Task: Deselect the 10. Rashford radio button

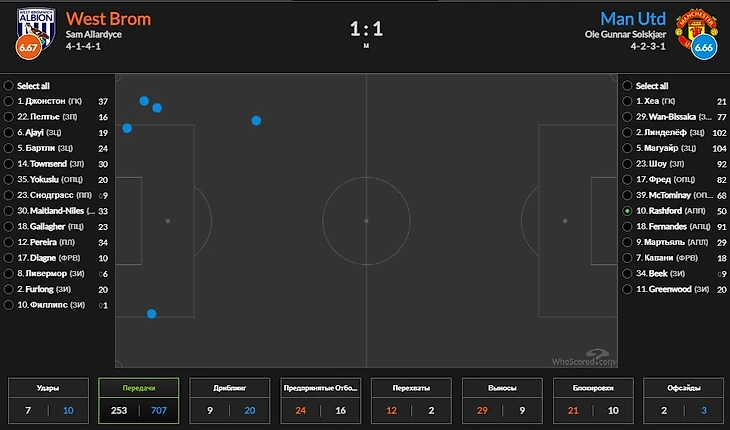Action: [627, 211]
